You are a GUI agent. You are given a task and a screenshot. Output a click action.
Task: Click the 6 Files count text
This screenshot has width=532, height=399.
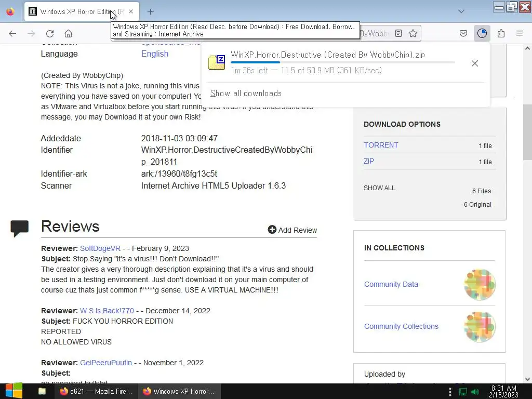(482, 191)
